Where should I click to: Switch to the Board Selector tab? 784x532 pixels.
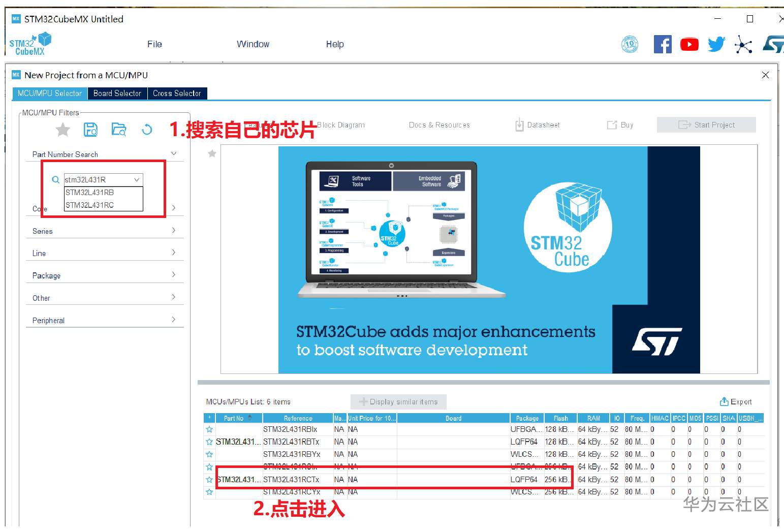click(x=117, y=93)
